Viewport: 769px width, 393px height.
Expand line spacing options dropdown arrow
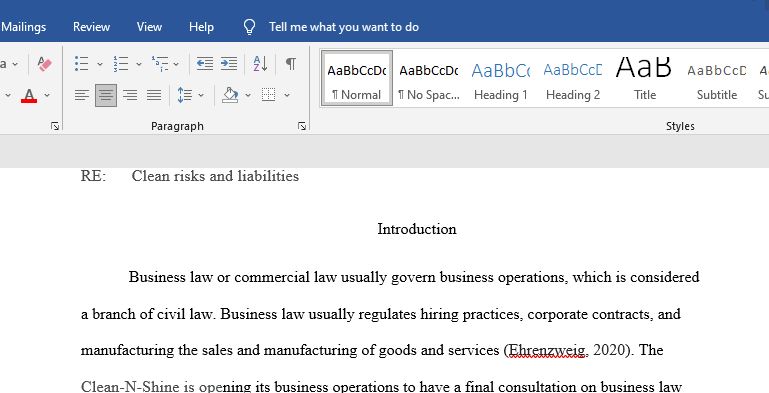click(201, 96)
